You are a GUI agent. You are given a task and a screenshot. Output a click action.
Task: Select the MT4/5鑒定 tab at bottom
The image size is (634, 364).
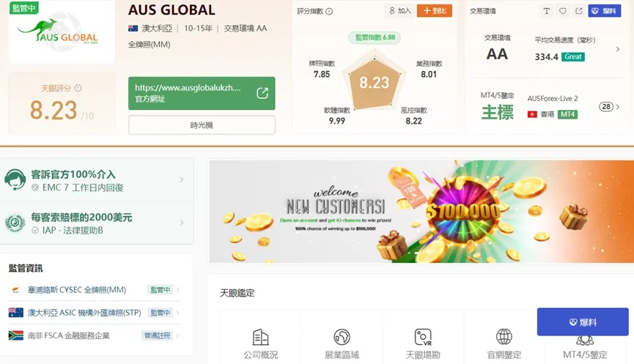[585, 350]
